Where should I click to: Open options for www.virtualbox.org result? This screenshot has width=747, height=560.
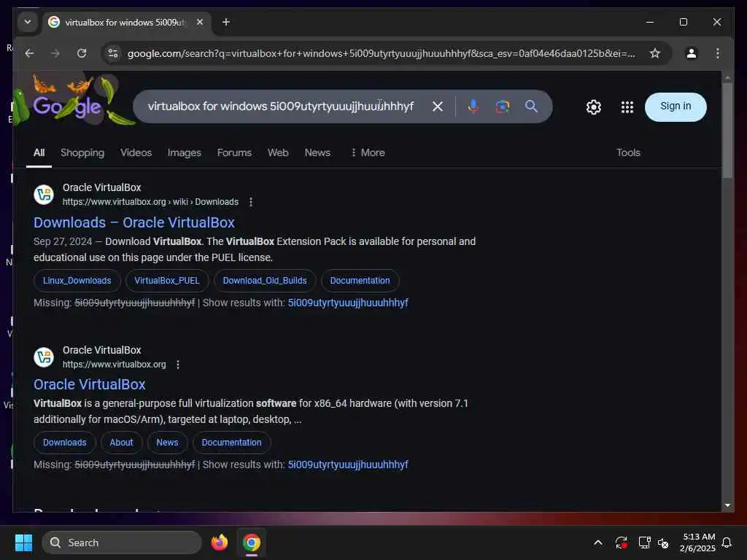(x=178, y=365)
